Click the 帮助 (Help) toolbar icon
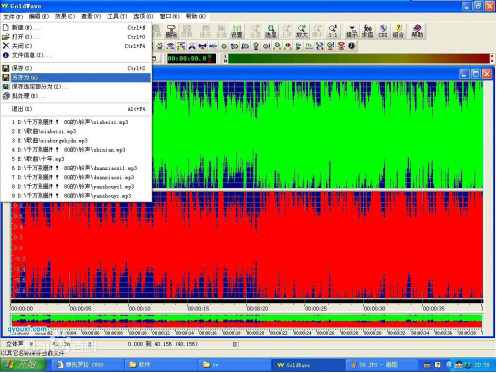 pyautogui.click(x=417, y=31)
